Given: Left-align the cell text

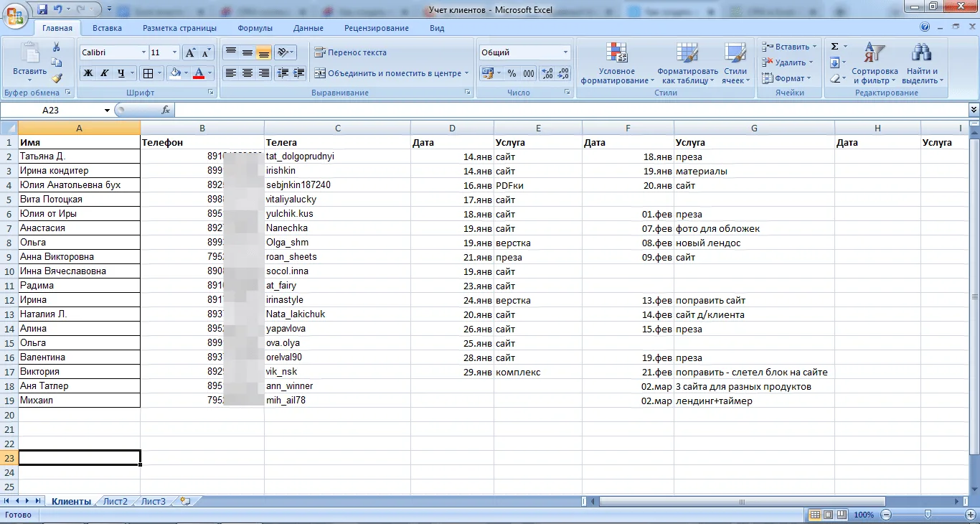Looking at the screenshot, I should 230,73.
